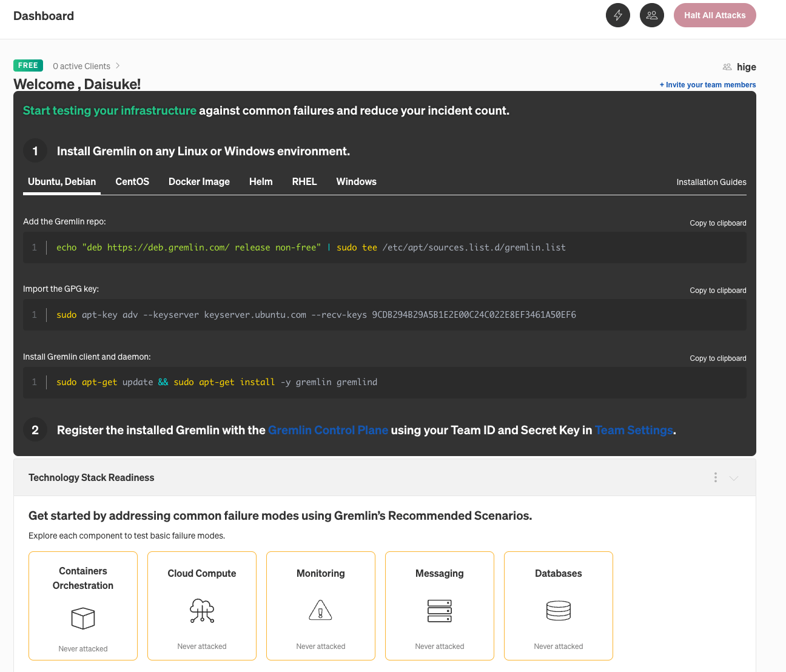Screen dimensions: 786x672
Task: Switch to the Docker Image tab
Action: (199, 182)
